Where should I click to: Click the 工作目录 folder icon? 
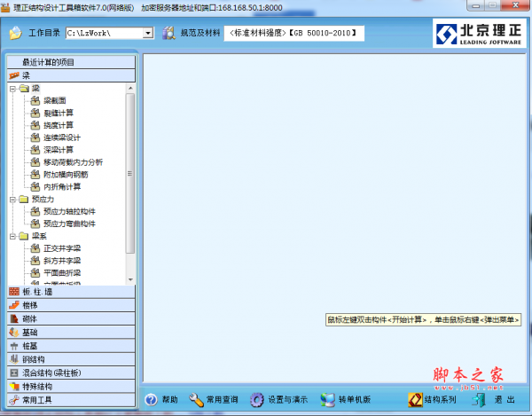pyautogui.click(x=15, y=34)
